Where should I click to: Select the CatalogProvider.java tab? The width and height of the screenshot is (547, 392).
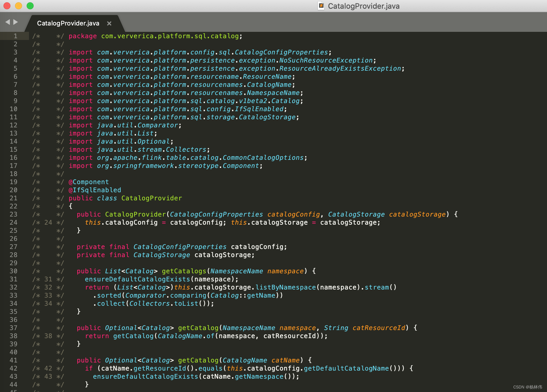(68, 23)
